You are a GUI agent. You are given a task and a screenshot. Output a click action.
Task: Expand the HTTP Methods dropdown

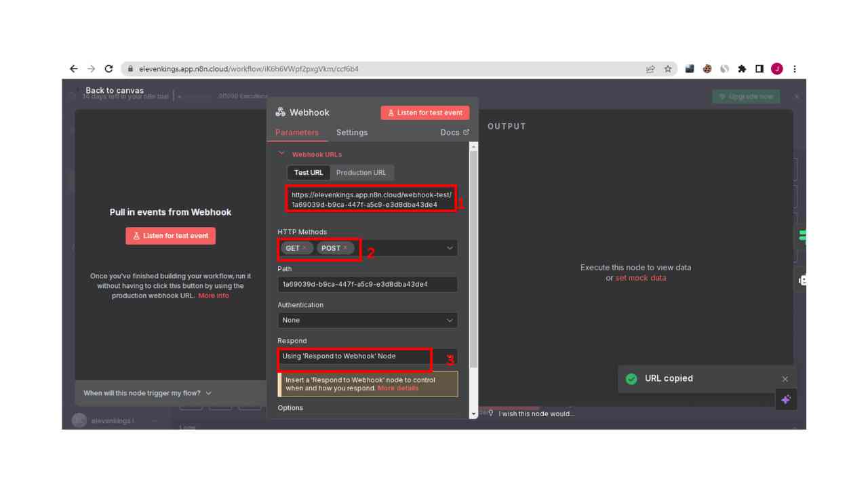449,248
